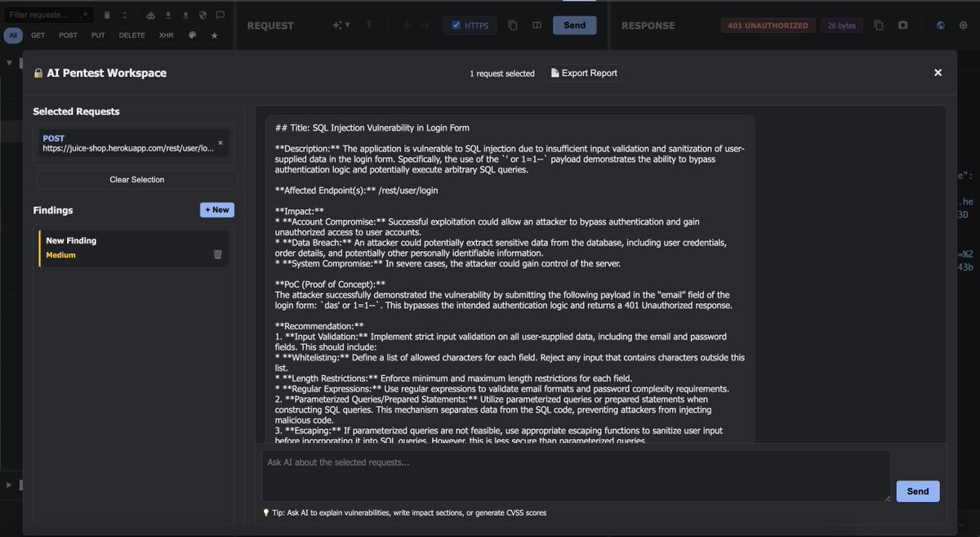Go forward with the right arrow in Request panel
The width and height of the screenshot is (980, 537).
[425, 25]
